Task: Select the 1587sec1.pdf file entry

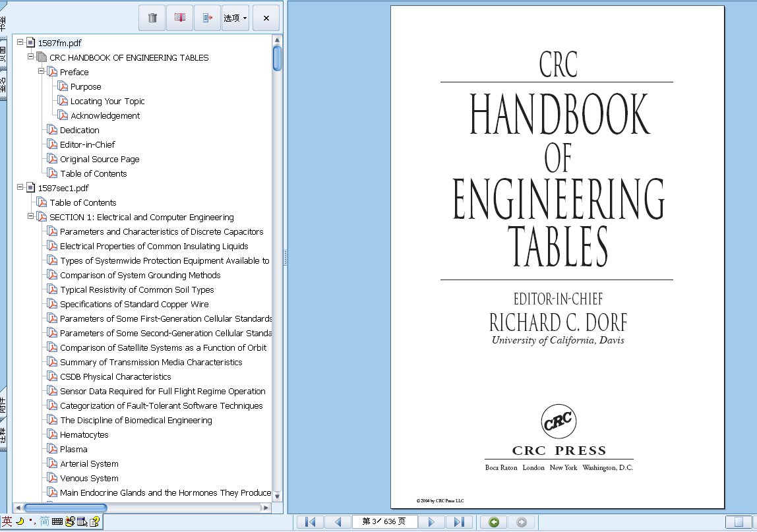Action: tap(63, 189)
